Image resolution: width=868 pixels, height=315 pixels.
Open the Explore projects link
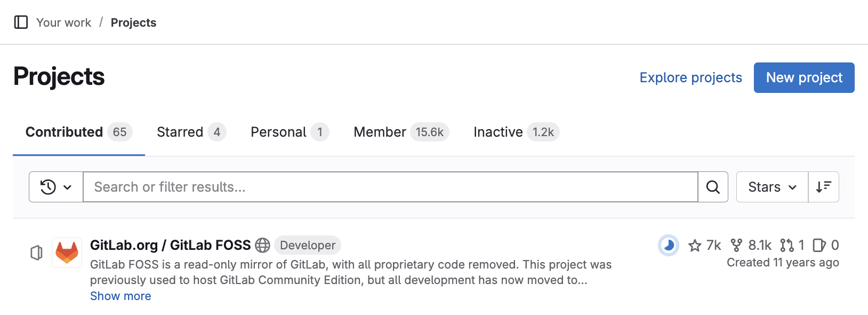(690, 77)
